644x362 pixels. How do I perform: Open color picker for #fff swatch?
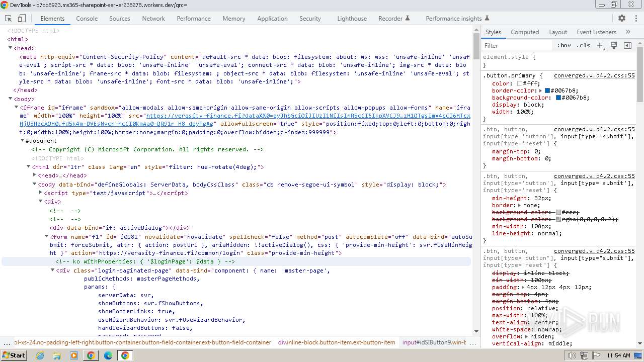(520, 83)
